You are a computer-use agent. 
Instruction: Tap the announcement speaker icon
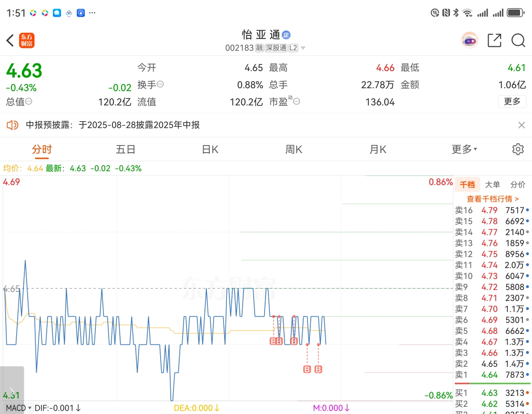pyautogui.click(x=12, y=125)
